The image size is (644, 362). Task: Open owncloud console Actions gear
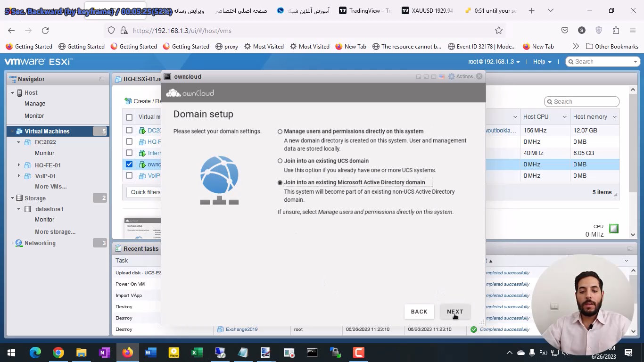(x=461, y=76)
